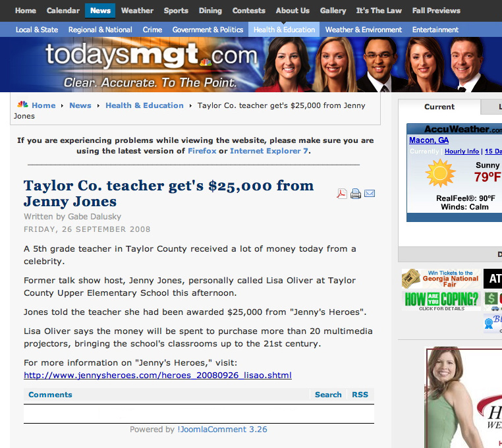Open About Us from top menu
502x448 pixels.
(293, 11)
